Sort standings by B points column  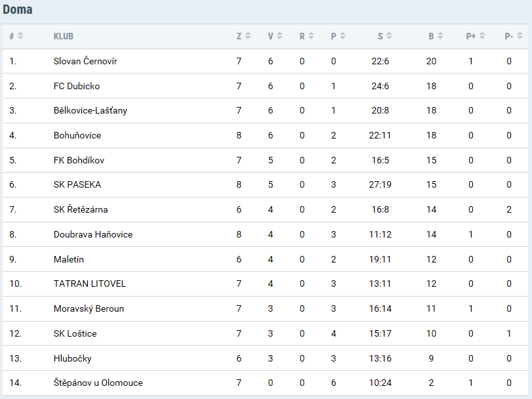click(440, 35)
